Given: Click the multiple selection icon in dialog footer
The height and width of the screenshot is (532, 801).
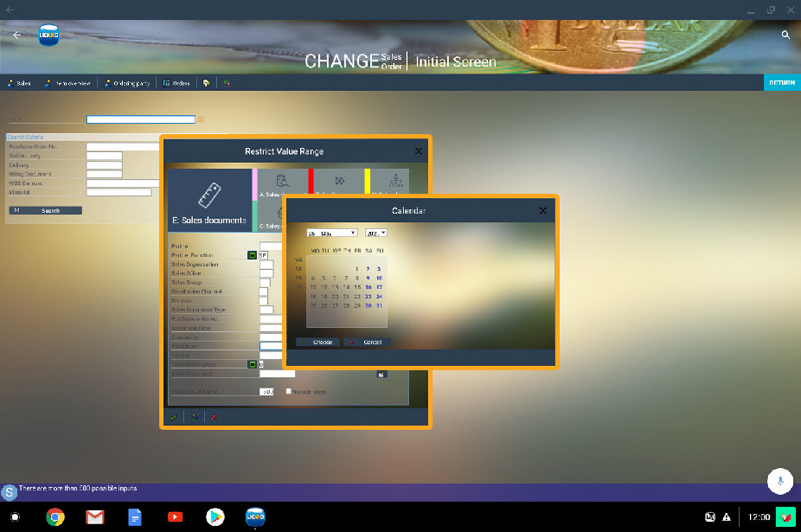Looking at the screenshot, I should (x=194, y=417).
